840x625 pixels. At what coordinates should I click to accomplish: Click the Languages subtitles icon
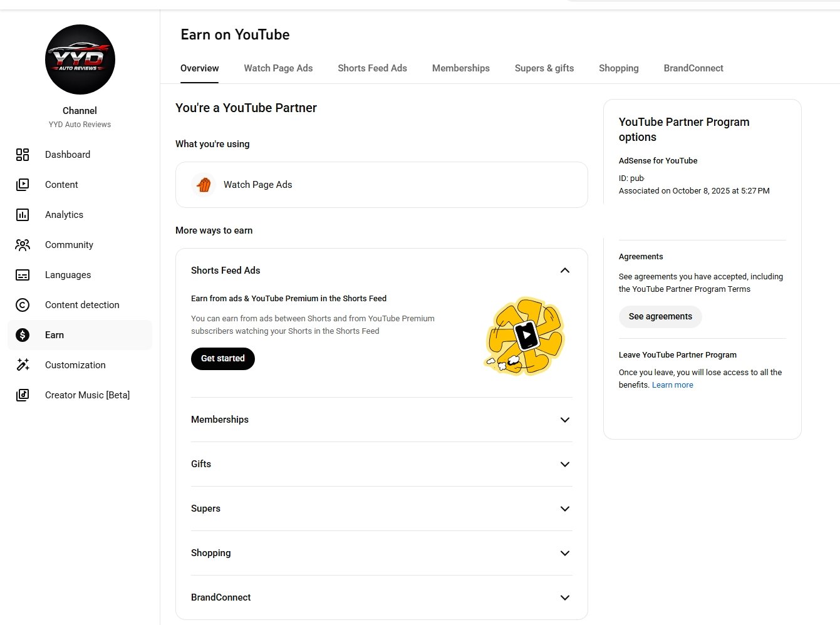tap(23, 275)
